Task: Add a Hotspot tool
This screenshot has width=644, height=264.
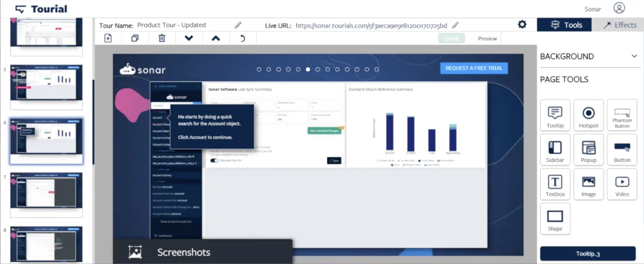Action: coord(588,115)
